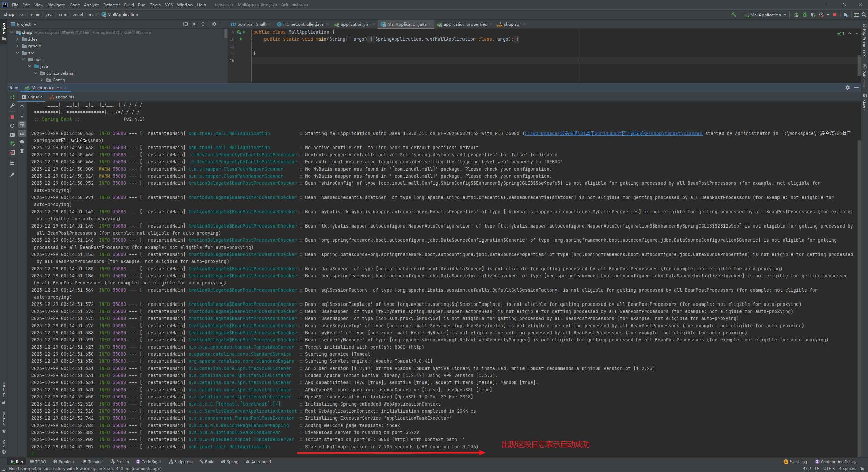Collapse the com.znuel.mall package
Screen dimensions: 868x472
(36, 73)
